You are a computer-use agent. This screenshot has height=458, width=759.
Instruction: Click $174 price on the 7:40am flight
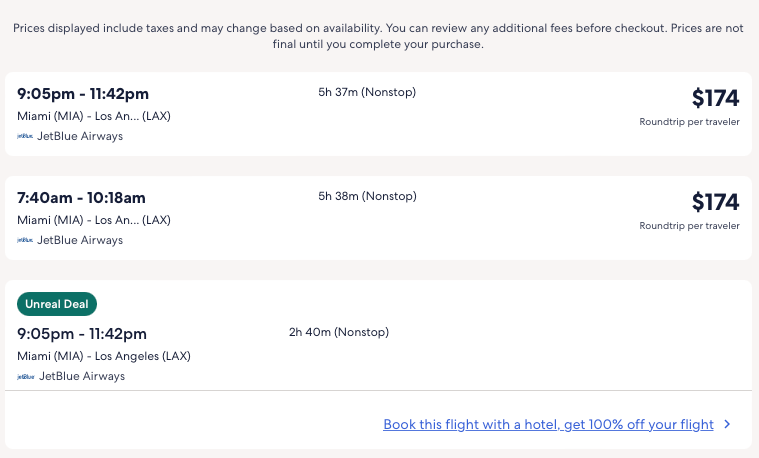[x=715, y=202]
